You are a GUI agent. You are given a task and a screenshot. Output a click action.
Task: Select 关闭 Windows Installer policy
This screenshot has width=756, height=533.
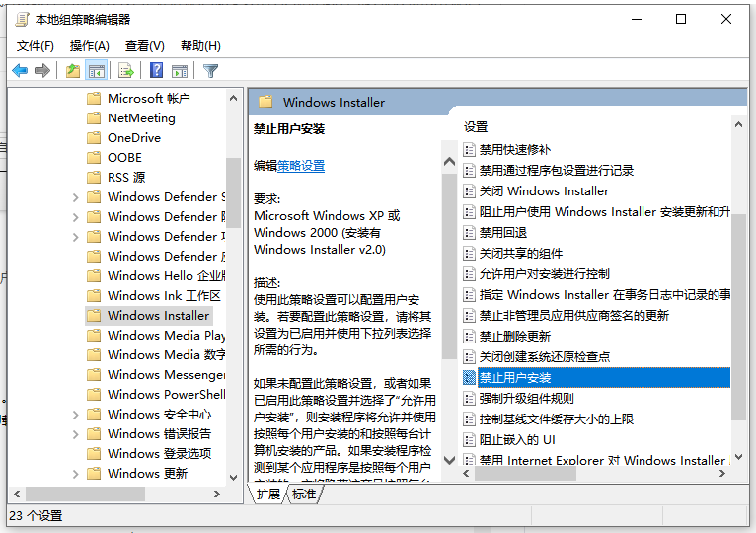544,191
